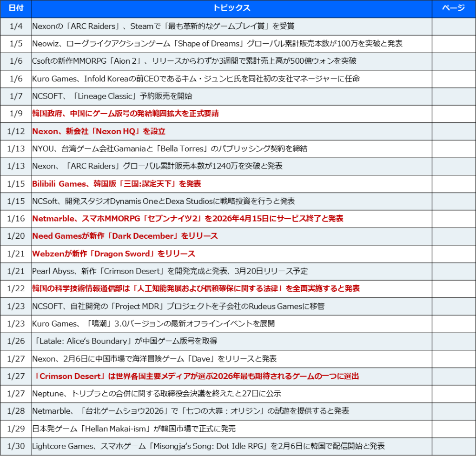Select the red Netmarble セブンナイツ2 service end topic
The width and height of the screenshot is (476, 456).
coord(187,219)
